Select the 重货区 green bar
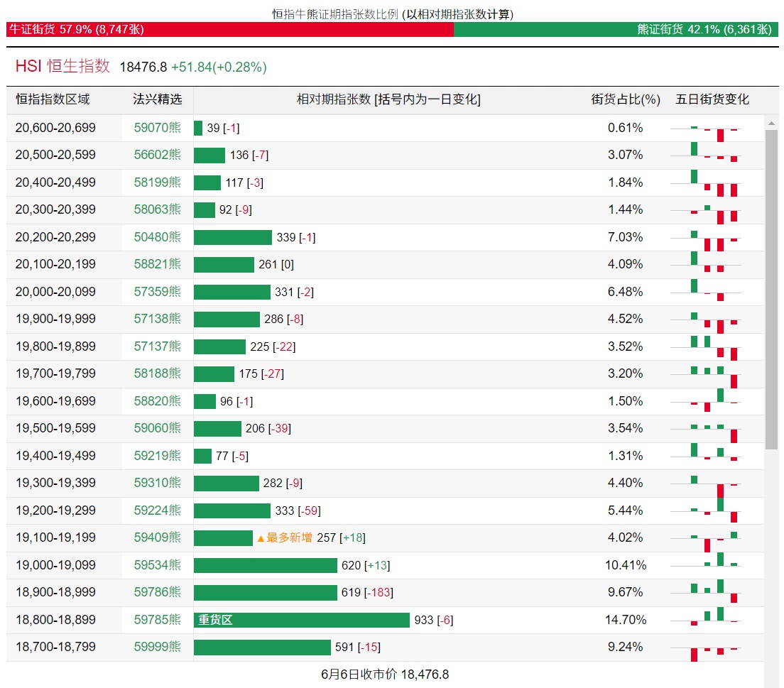This screenshot has height=688, width=784. 301,620
